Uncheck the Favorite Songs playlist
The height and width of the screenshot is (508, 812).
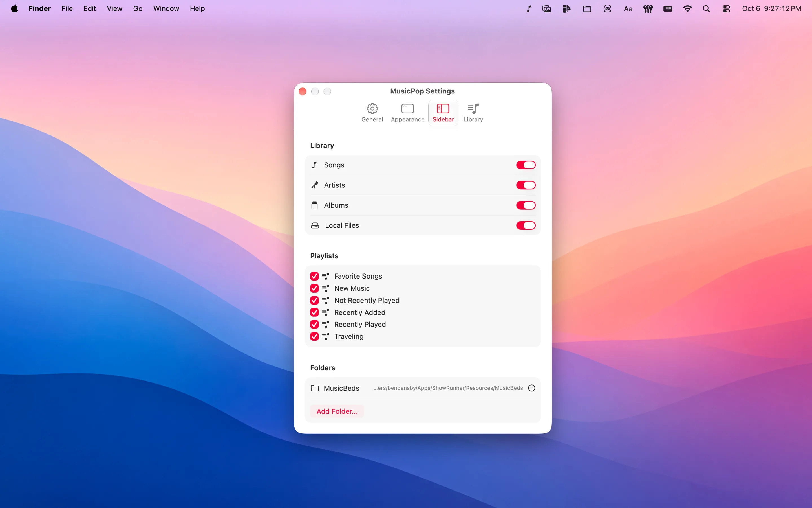[x=314, y=276]
